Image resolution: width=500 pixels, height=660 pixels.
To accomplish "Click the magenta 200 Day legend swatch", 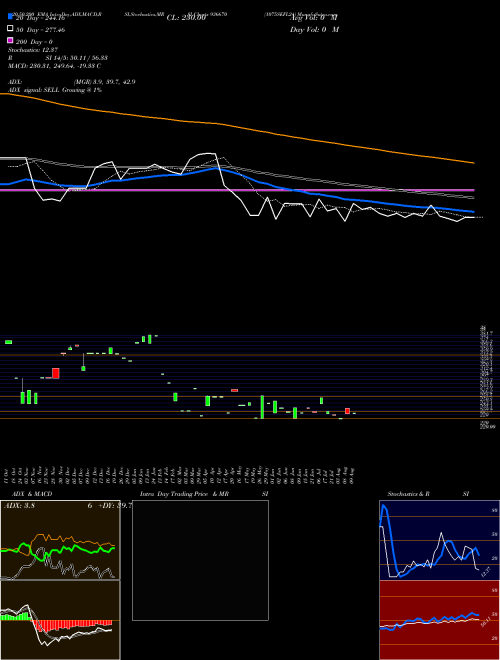I will coord(10,41).
